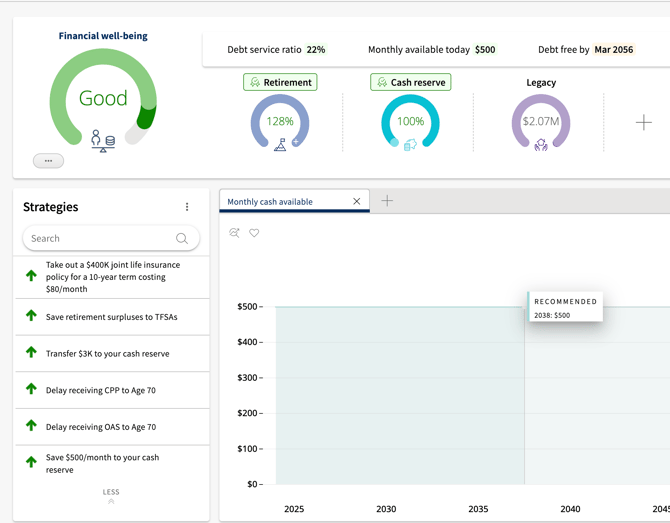Click the Good financial well-being gauge
Image resolution: width=670 pixels, height=523 pixels.
click(103, 97)
